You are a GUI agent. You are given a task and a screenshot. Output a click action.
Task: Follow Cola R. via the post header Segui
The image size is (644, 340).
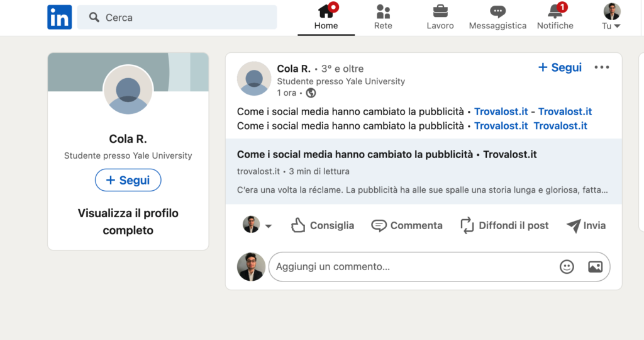coord(560,67)
